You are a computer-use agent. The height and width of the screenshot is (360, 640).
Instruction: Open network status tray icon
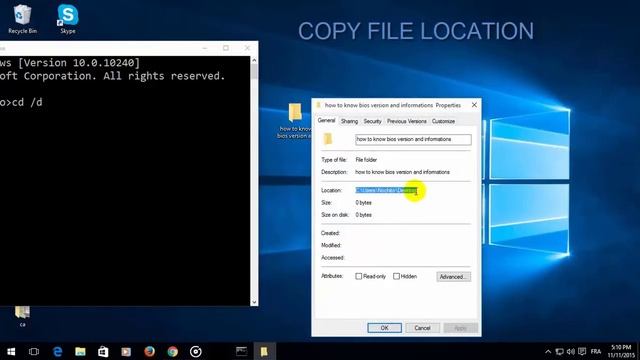[x=560, y=351]
